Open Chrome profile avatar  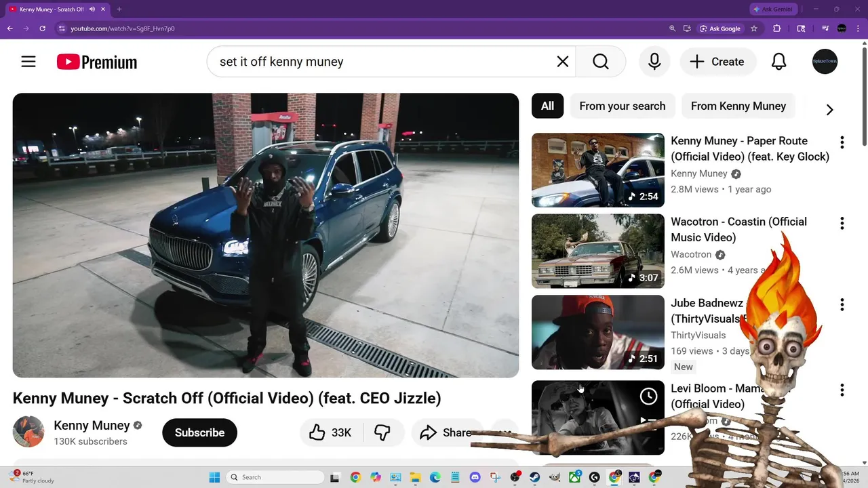tap(842, 28)
